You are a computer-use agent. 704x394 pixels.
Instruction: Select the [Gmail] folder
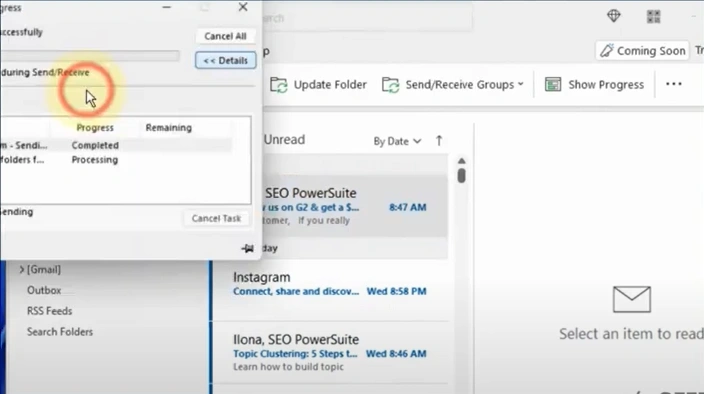[x=44, y=270]
